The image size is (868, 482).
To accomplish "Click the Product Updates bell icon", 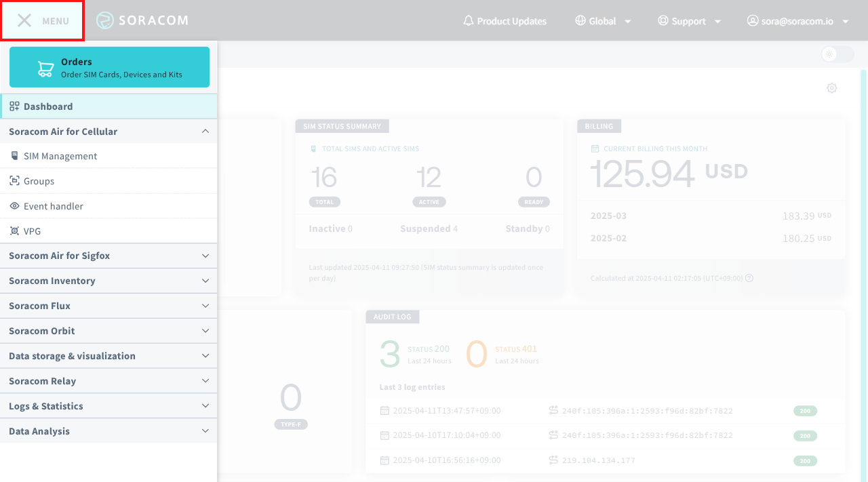I will click(x=468, y=21).
